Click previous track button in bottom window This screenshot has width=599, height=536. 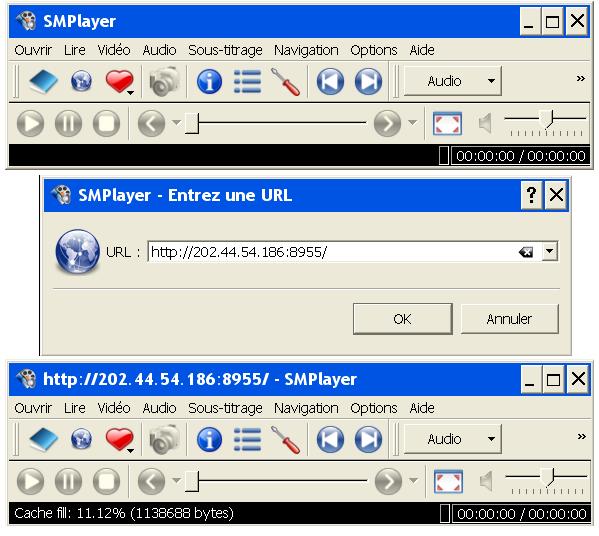(x=330, y=439)
